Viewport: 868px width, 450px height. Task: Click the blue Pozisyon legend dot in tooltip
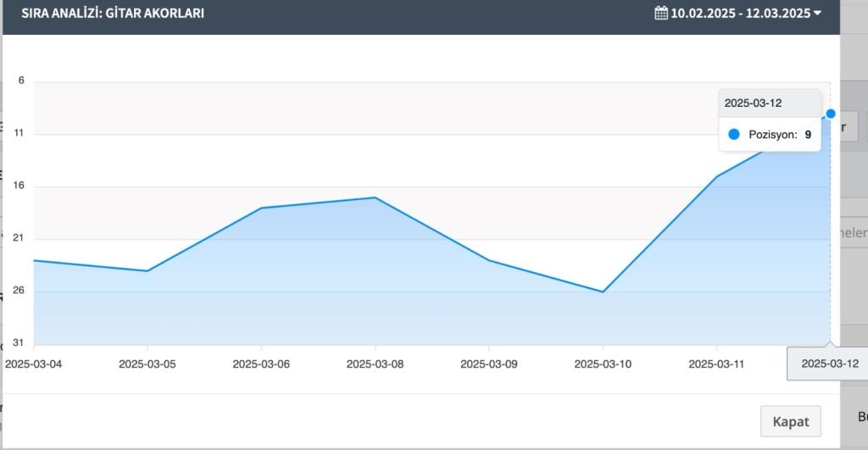click(x=734, y=134)
